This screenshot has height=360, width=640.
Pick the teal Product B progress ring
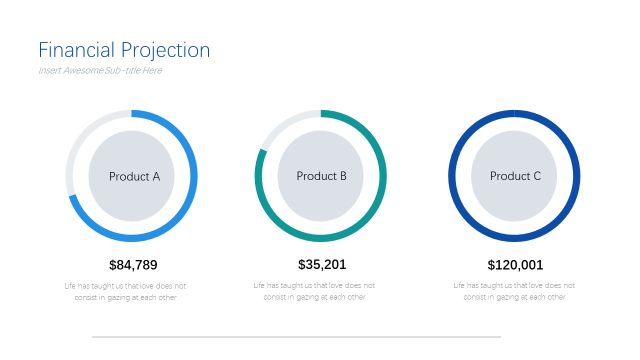(382, 176)
